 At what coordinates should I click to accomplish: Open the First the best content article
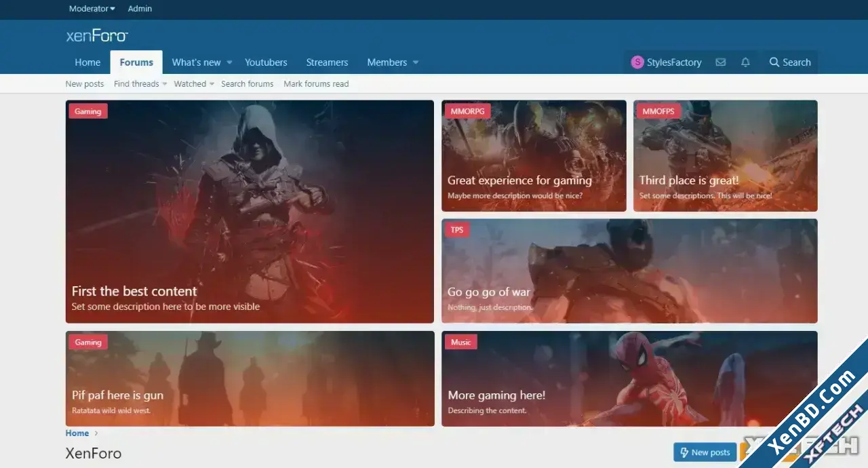tap(134, 292)
